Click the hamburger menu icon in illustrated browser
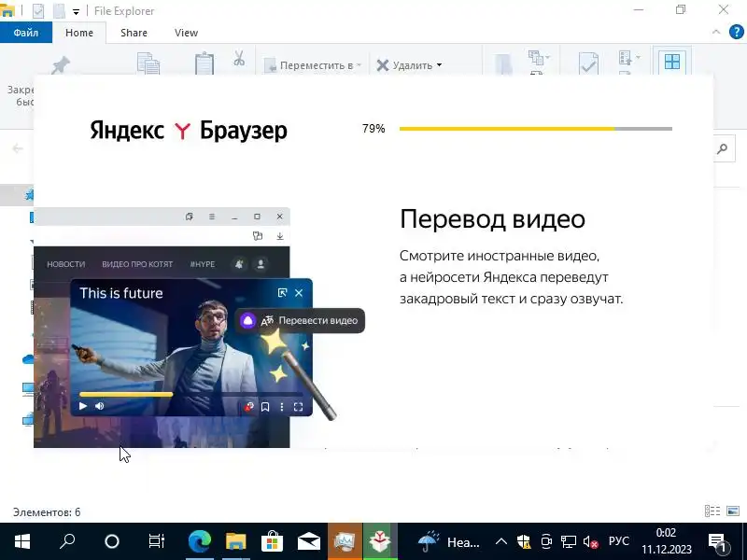The image size is (747, 560). [x=212, y=217]
